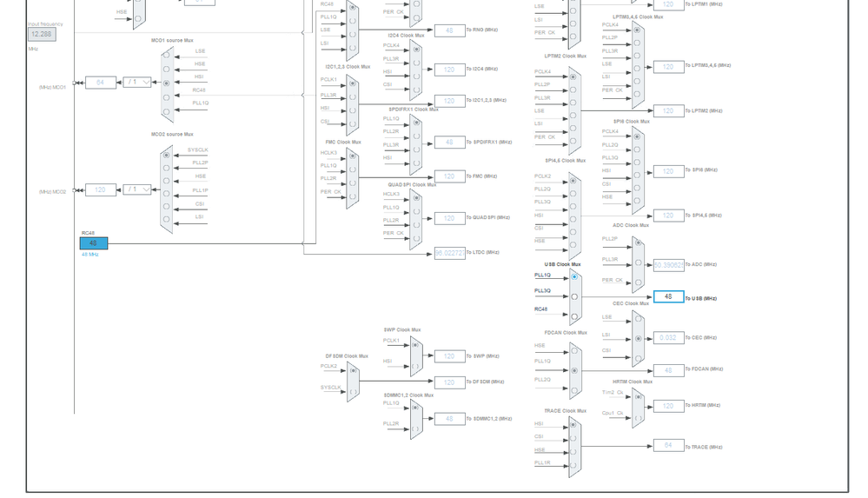Click the 48 MHz text under RC48

(x=90, y=255)
